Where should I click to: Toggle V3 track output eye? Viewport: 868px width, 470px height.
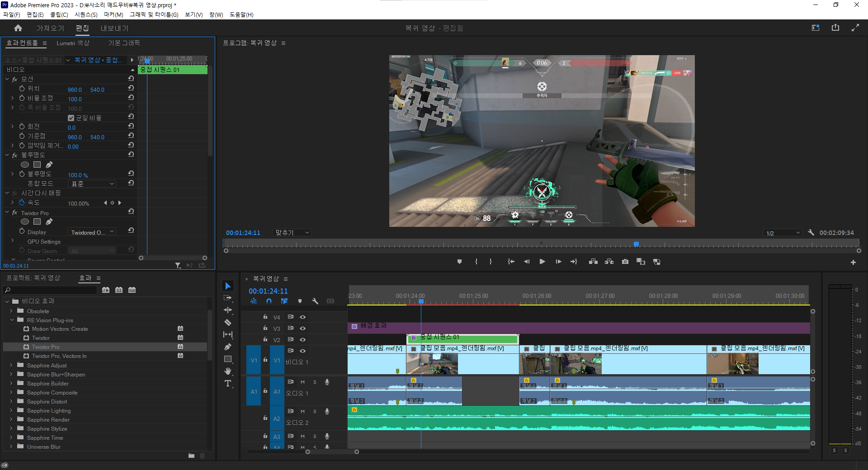pos(302,329)
